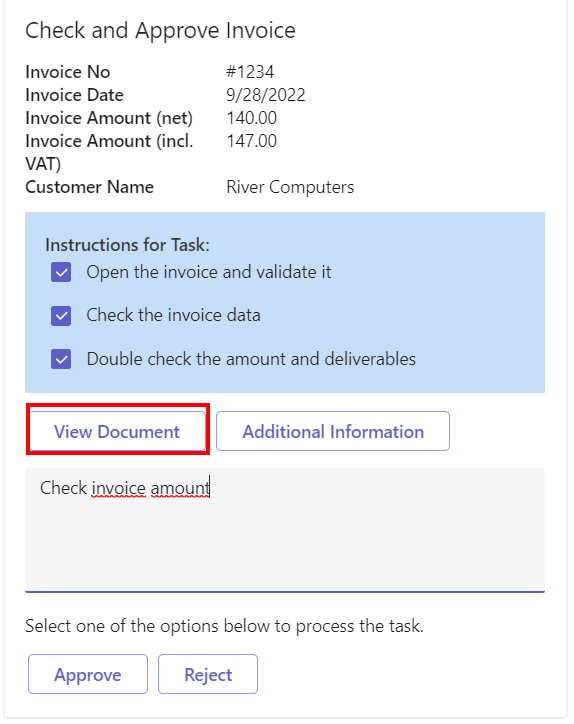Click the River Computers customer name value
The image size is (574, 724).
[x=290, y=187]
